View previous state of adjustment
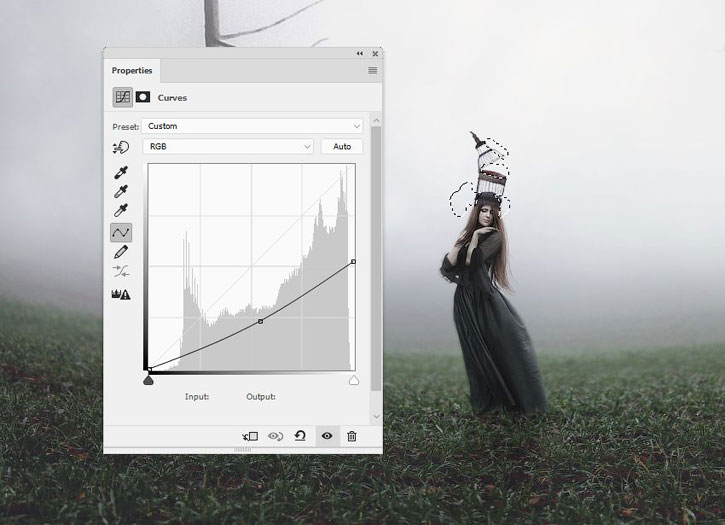 (x=276, y=436)
